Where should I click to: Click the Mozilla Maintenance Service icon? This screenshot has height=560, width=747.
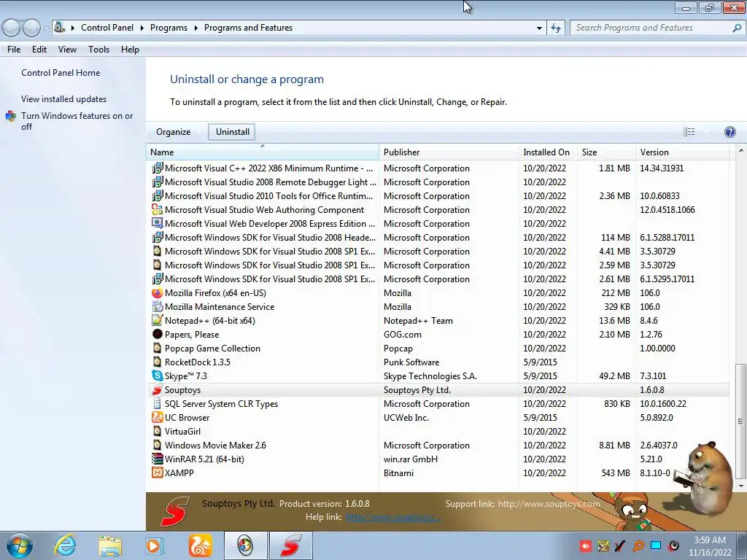point(157,307)
